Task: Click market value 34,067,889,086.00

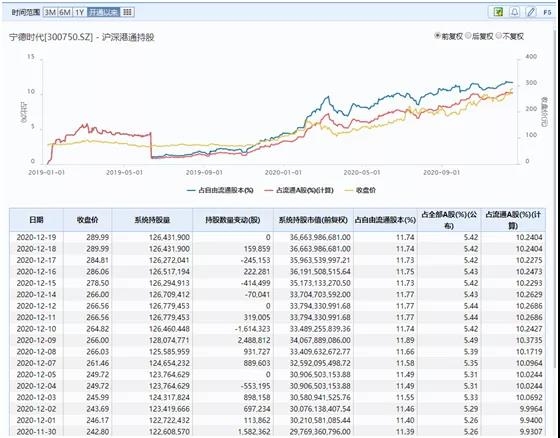Action: pyautogui.click(x=320, y=340)
